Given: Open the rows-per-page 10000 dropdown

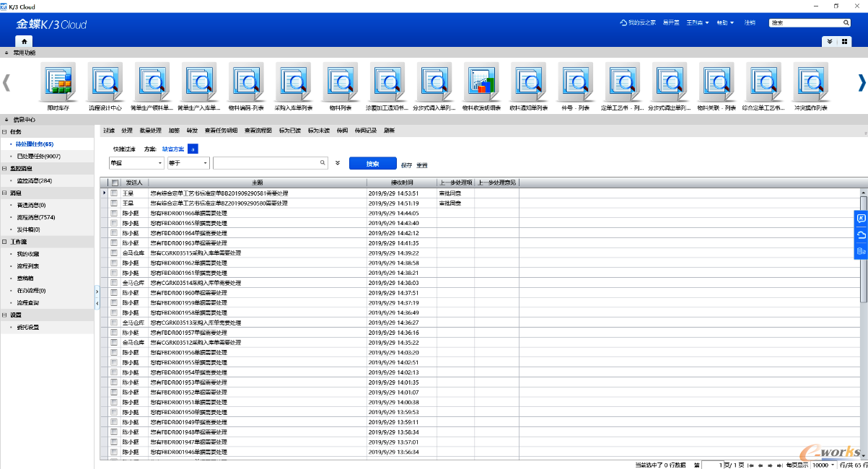Looking at the screenshot, I should click(833, 465).
